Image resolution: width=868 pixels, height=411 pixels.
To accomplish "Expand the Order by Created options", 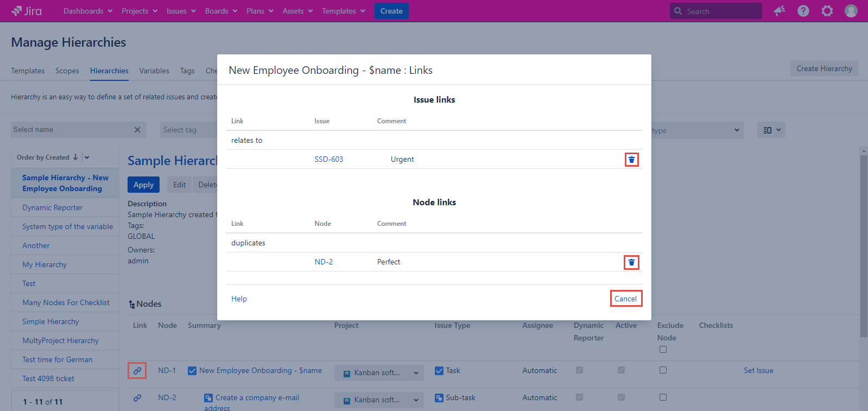I will click(x=87, y=157).
